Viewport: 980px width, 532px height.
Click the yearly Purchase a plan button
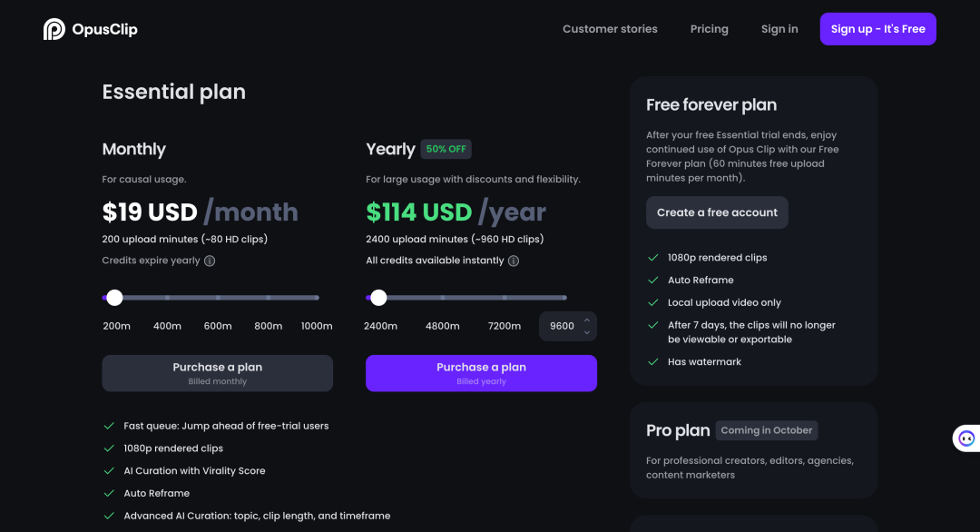click(x=481, y=373)
